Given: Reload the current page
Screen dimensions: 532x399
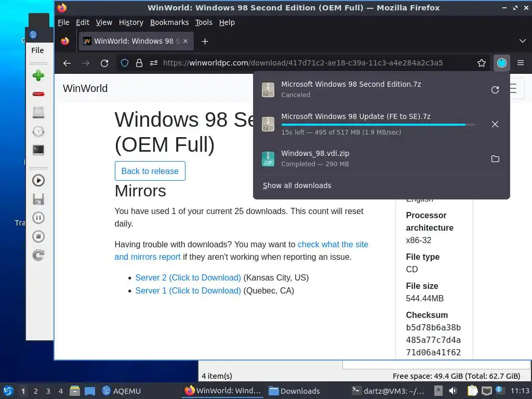Looking at the screenshot, I should (104, 63).
